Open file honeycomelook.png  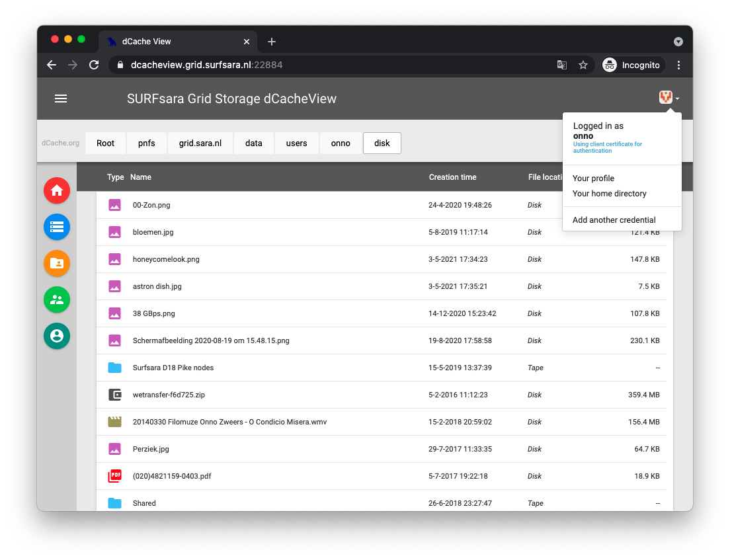(x=166, y=259)
